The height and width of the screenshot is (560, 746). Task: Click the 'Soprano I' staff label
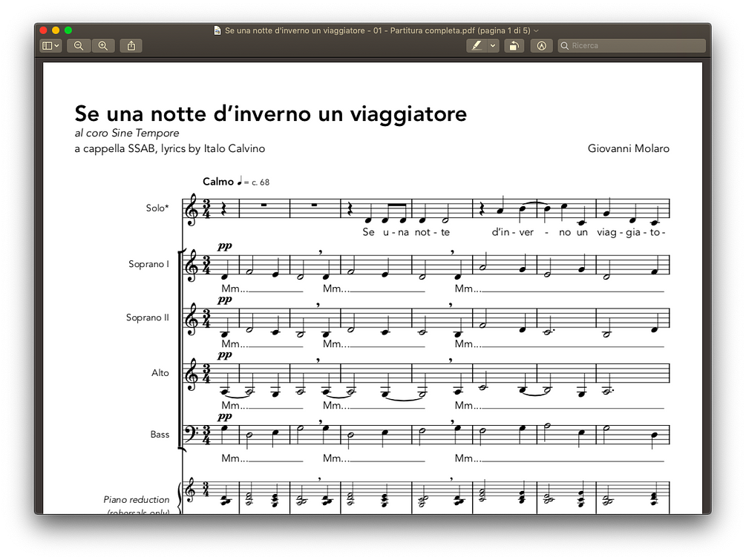click(x=148, y=264)
